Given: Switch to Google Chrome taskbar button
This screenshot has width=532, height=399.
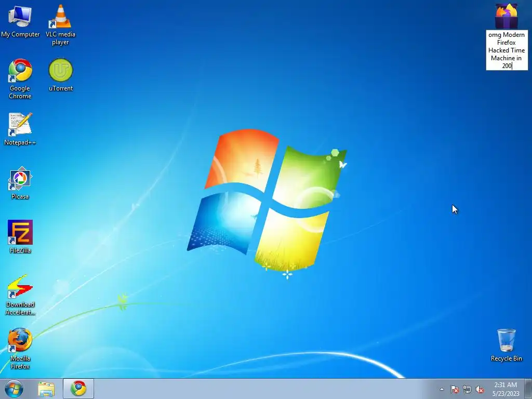Looking at the screenshot, I should point(78,389).
